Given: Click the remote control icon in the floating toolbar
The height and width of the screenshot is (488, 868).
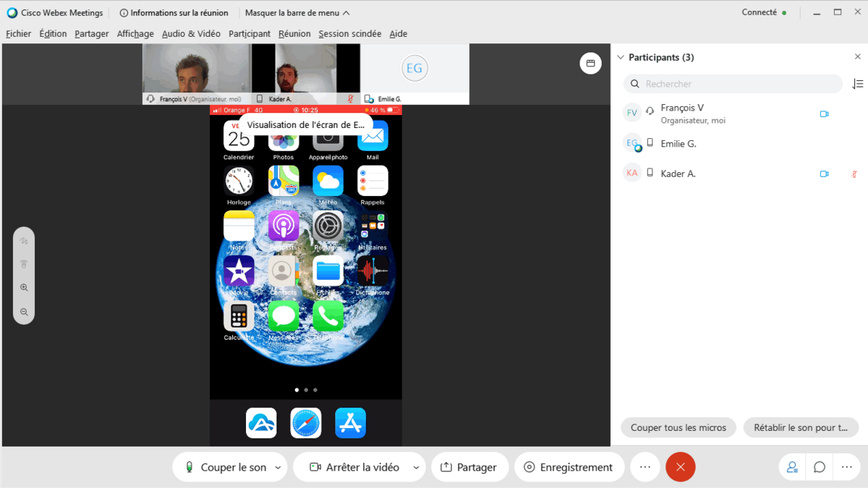Looking at the screenshot, I should [x=24, y=264].
